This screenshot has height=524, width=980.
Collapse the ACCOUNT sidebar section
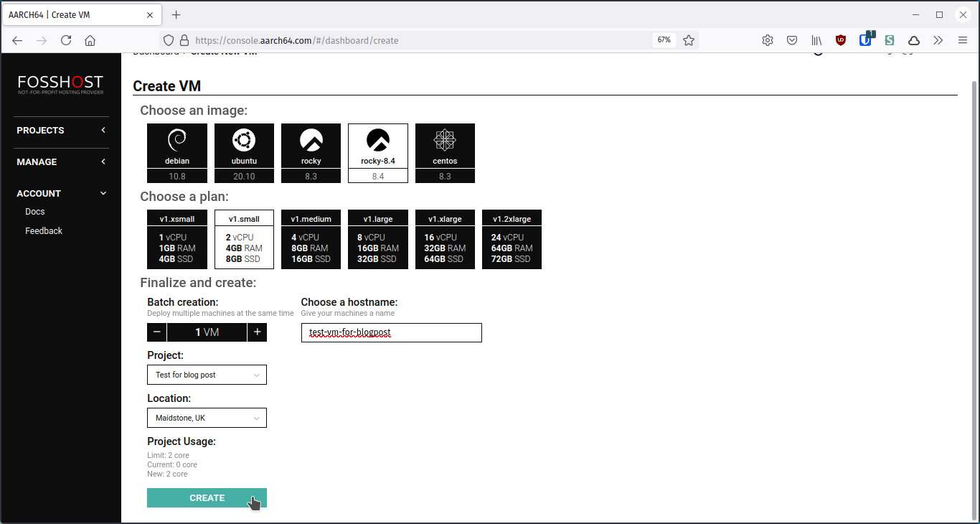click(x=61, y=193)
